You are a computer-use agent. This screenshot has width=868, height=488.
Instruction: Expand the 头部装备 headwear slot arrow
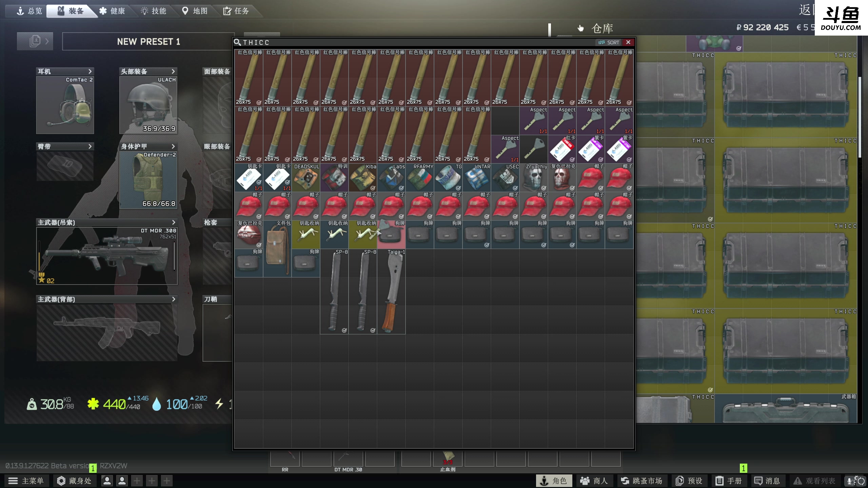click(173, 71)
